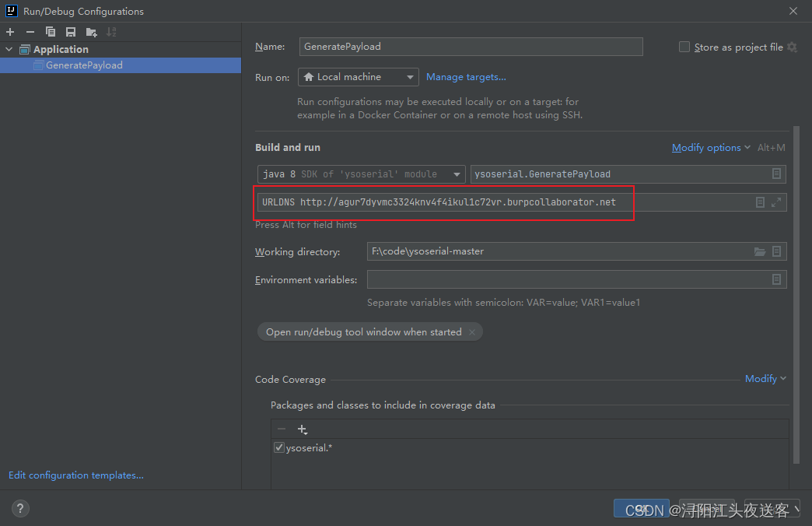The height and width of the screenshot is (526, 812).
Task: Open the Run on Local machine dropdown
Action: coord(359,77)
